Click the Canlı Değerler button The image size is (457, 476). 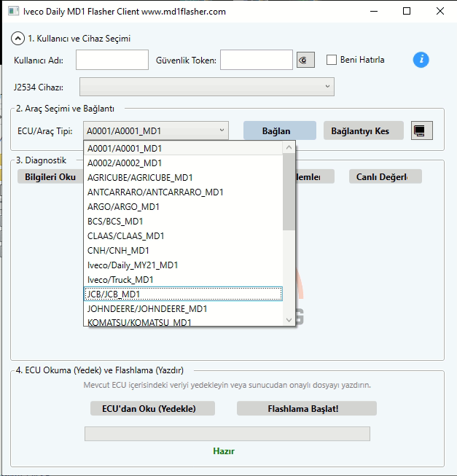click(x=385, y=176)
